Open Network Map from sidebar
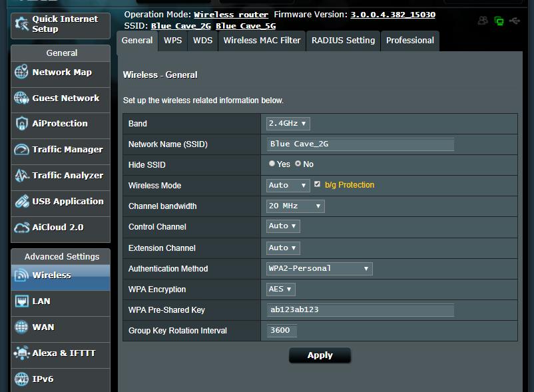The width and height of the screenshot is (534, 392). click(61, 74)
